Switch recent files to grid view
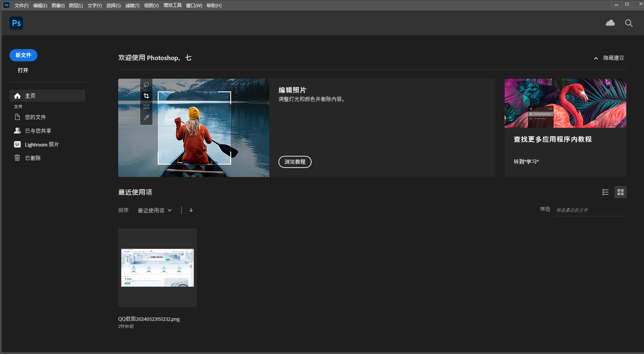 pos(620,192)
